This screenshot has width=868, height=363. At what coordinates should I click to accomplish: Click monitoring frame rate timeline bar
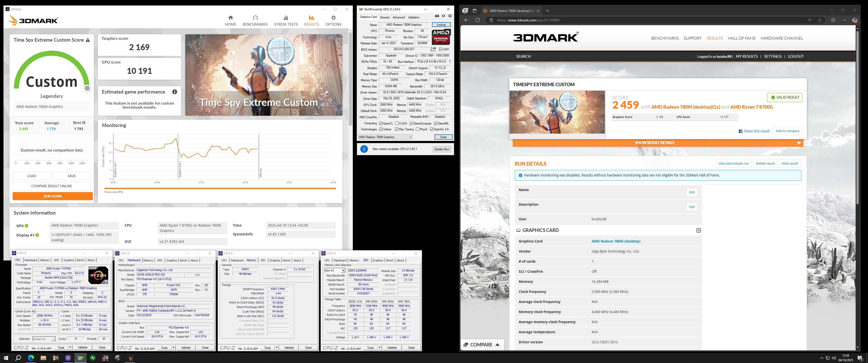tap(220, 188)
